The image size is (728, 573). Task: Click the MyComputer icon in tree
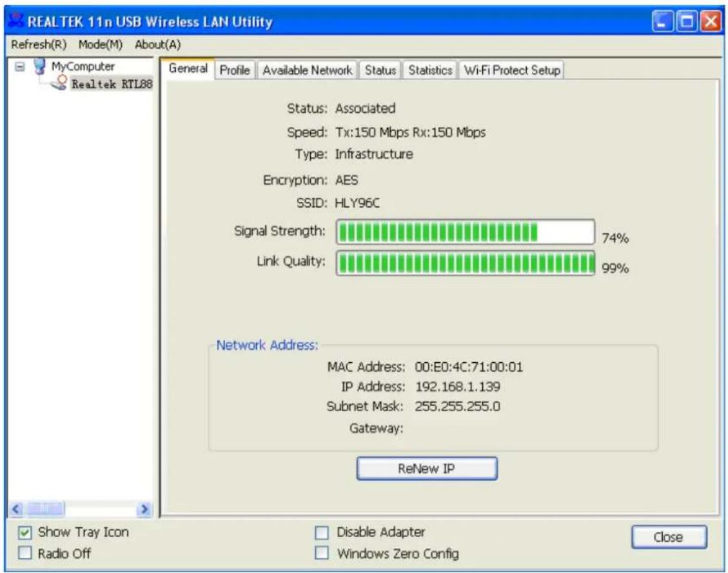(x=39, y=66)
